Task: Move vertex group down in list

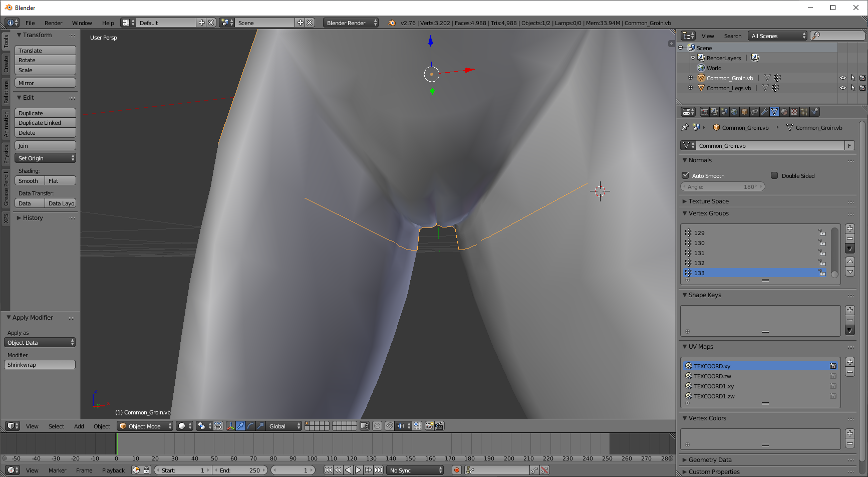Action: [x=850, y=272]
